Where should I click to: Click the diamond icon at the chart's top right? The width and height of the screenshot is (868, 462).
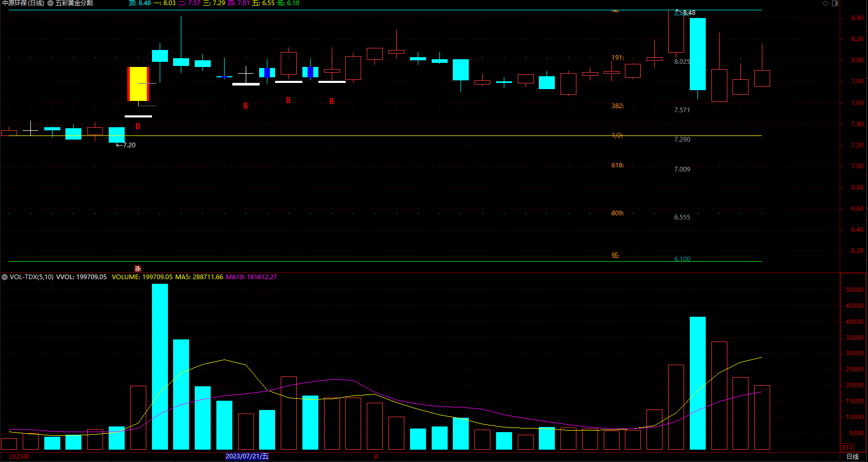coord(825,3)
